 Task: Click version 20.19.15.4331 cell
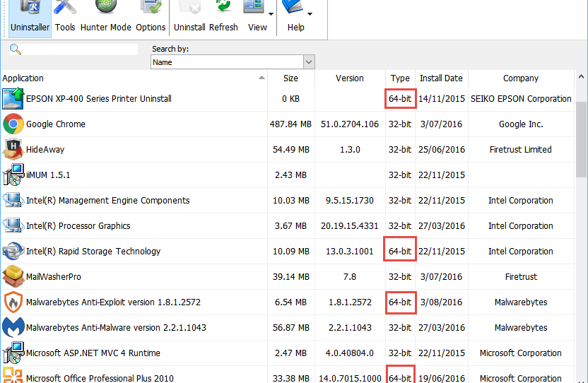coord(350,226)
